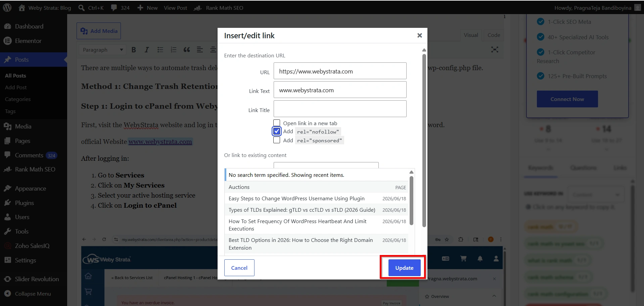Collapse the Overview section chevron
The height and width of the screenshot is (306, 644).
[494, 296]
